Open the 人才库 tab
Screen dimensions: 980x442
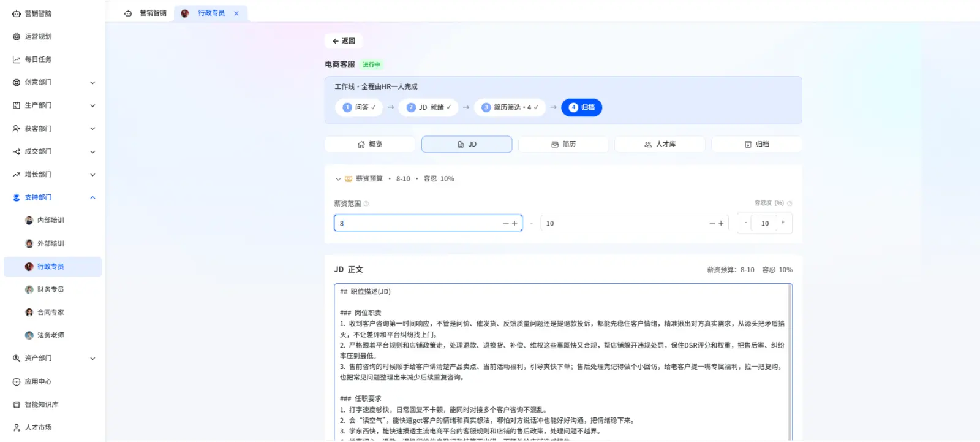(x=660, y=144)
